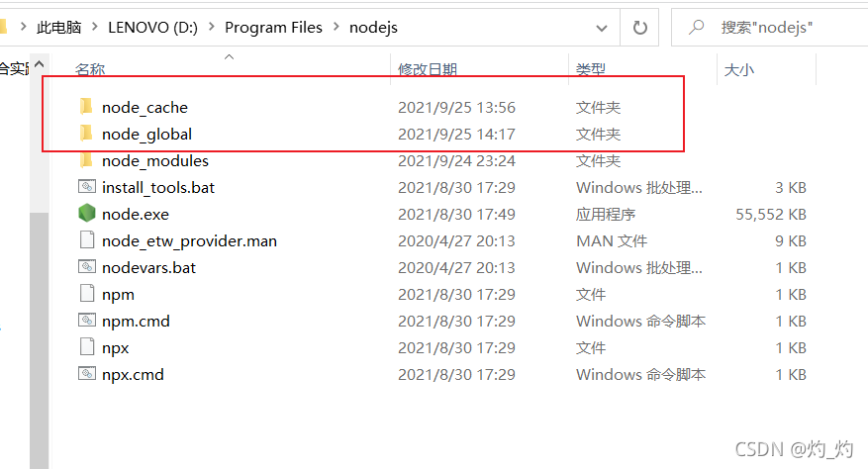The height and width of the screenshot is (469, 868).
Task: Click the search magnifier icon
Action: (697, 27)
